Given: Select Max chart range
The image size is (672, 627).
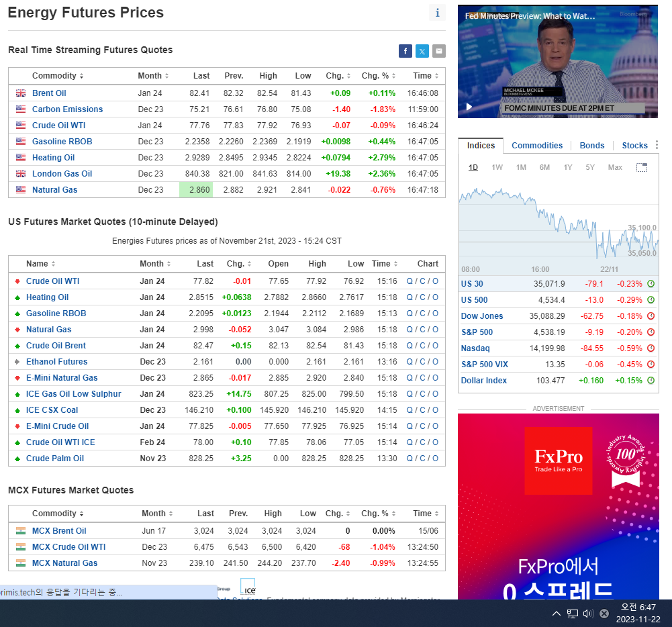Looking at the screenshot, I should [615, 167].
